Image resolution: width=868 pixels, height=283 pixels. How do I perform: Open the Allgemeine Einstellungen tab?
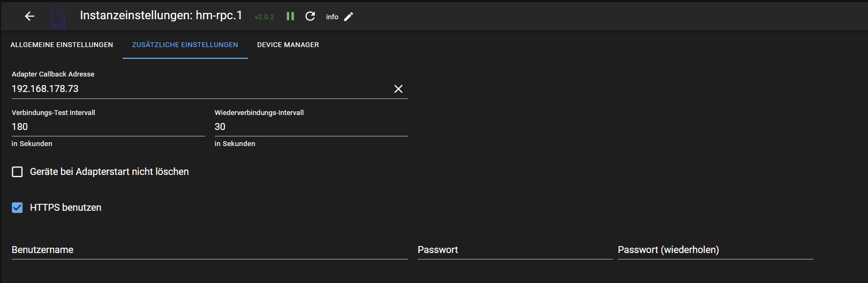coord(62,45)
